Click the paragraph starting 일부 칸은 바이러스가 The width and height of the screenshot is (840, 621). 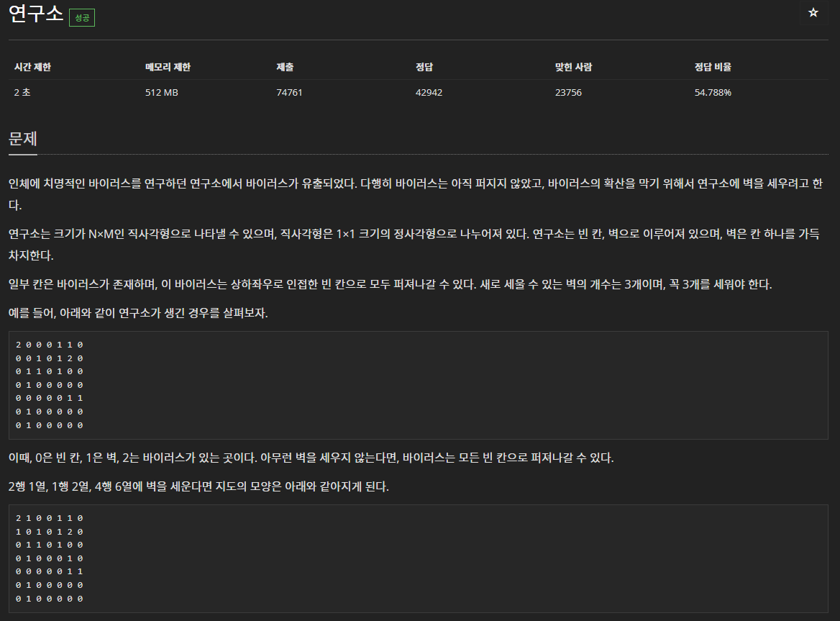coord(390,284)
